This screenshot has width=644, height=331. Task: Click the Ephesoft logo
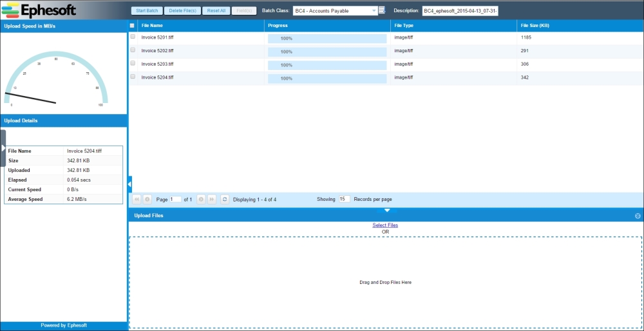click(x=39, y=10)
